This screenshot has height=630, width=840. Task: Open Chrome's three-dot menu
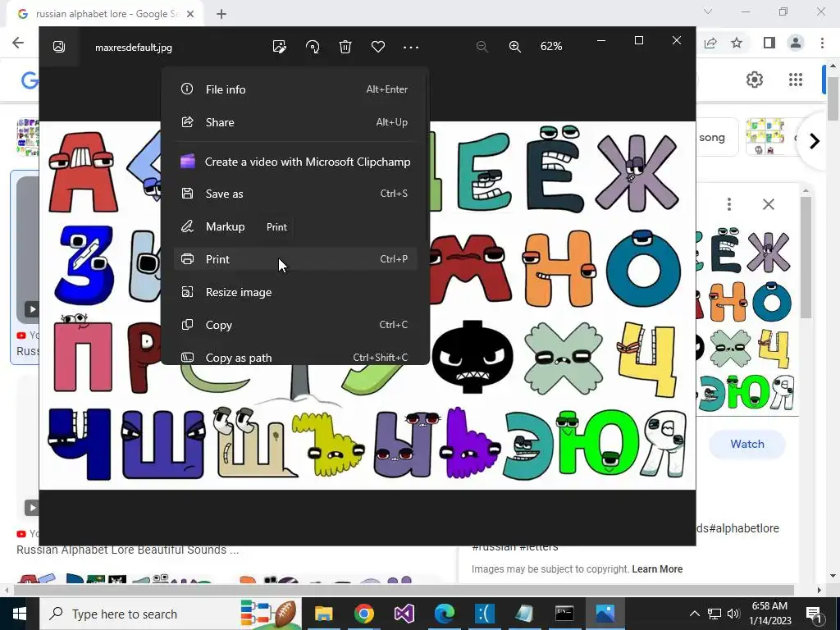(x=822, y=43)
